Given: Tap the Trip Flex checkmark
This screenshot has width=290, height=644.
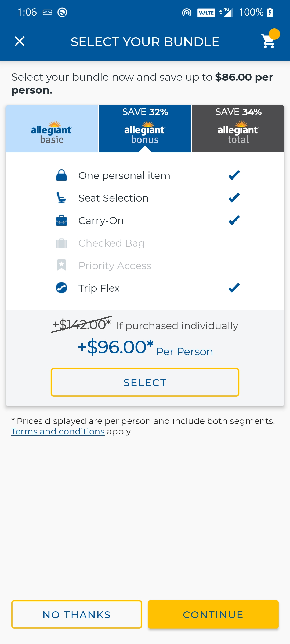Looking at the screenshot, I should click(234, 288).
